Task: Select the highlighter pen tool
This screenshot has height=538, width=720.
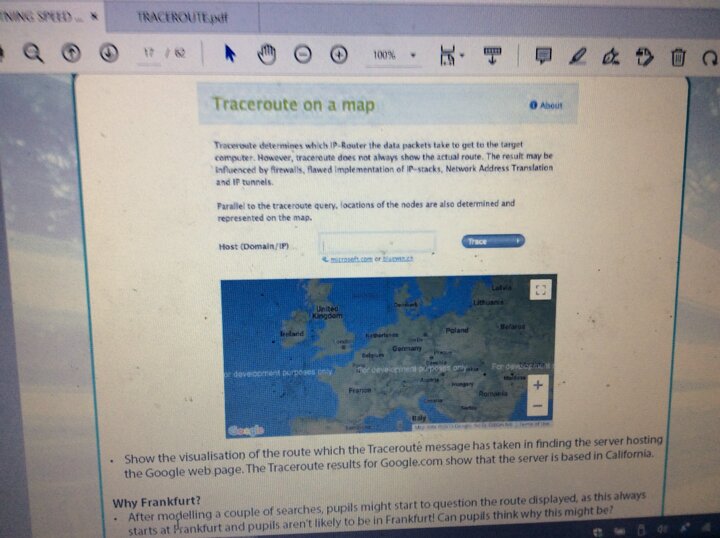Action: pos(577,56)
